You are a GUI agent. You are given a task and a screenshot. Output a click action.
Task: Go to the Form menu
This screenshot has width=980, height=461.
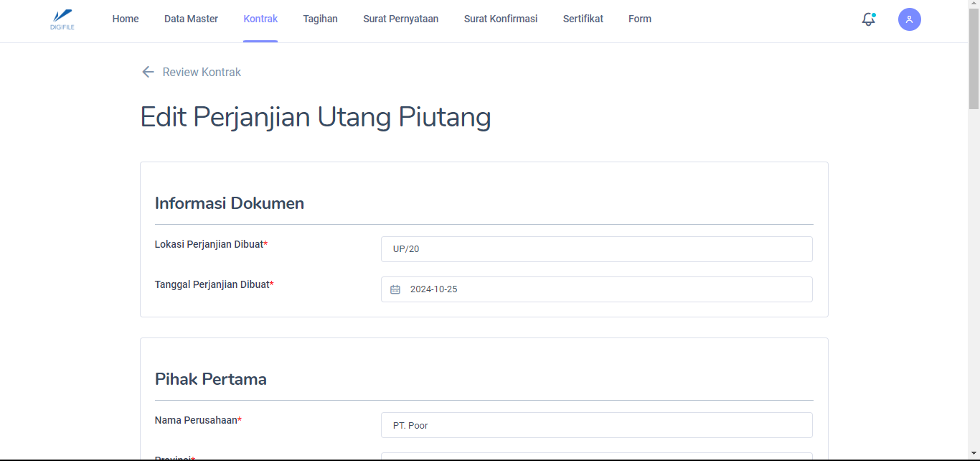(639, 19)
